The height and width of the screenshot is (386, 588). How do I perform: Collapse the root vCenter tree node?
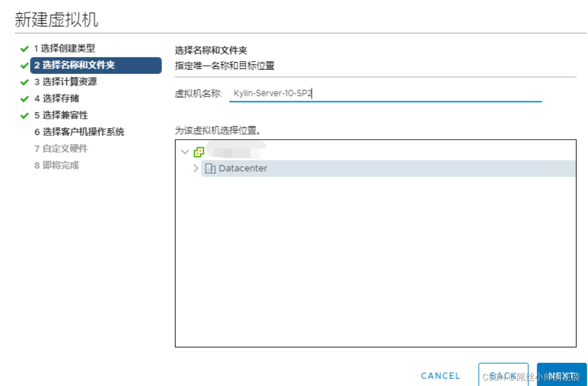tap(186, 152)
